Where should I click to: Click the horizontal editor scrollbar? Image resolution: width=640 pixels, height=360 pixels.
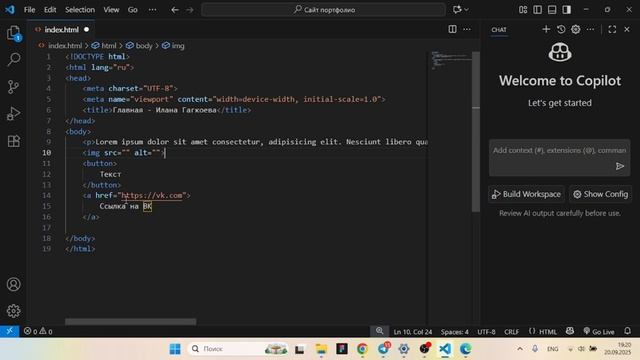pyautogui.click(x=131, y=322)
